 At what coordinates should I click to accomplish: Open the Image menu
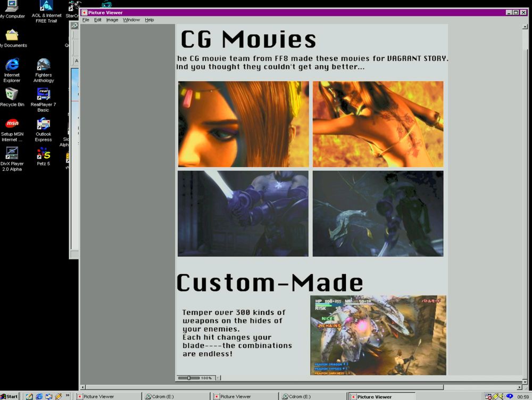point(112,20)
